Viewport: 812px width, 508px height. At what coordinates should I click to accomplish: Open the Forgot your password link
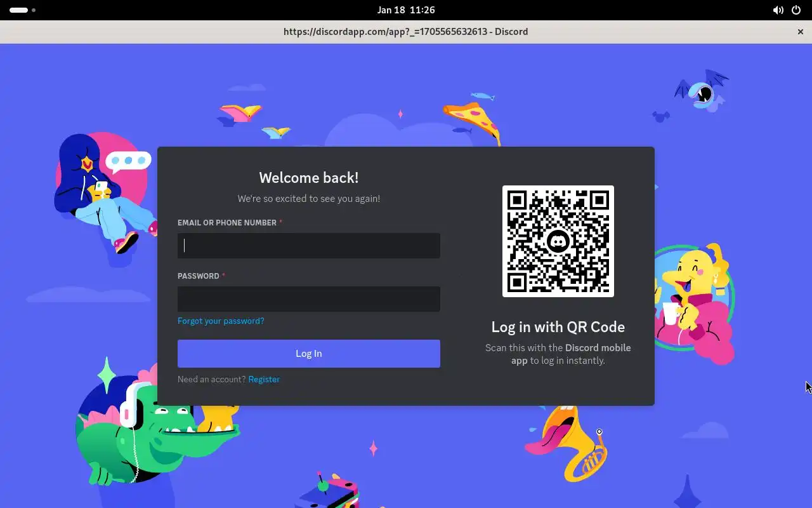tap(221, 321)
